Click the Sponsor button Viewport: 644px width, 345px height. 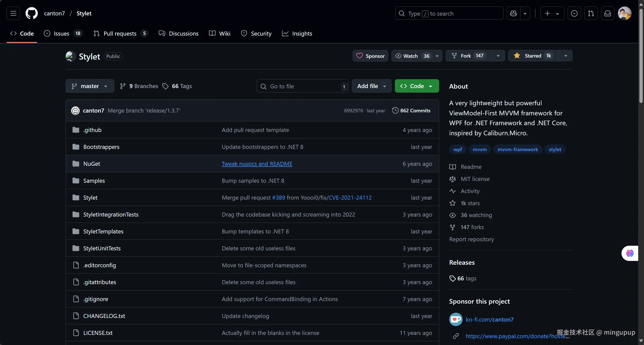[370, 56]
